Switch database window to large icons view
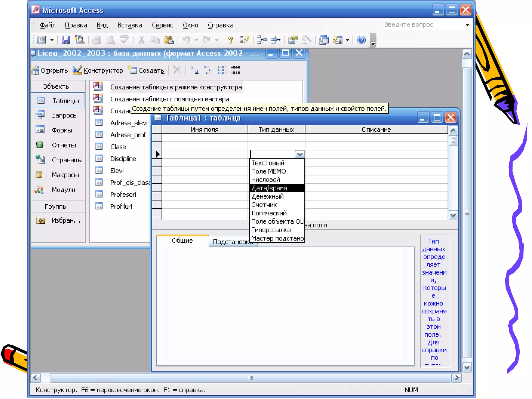The width and height of the screenshot is (532, 399). coord(194,70)
